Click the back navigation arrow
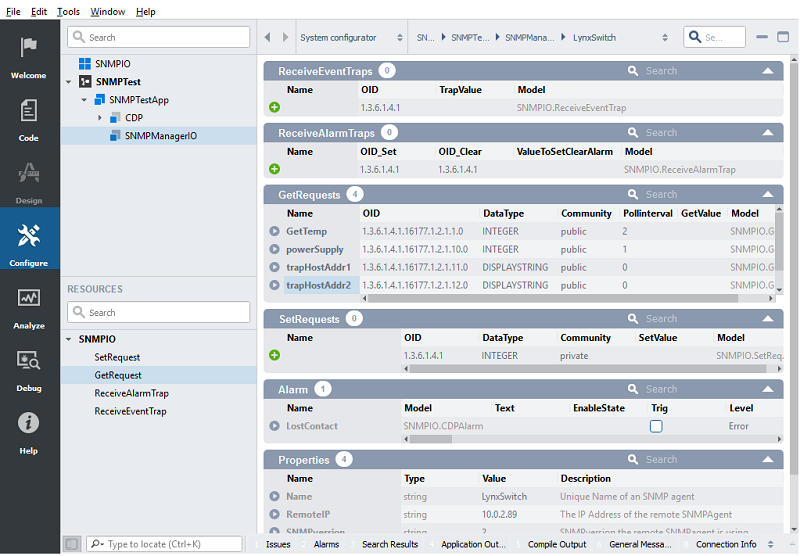This screenshot has width=800, height=556. click(x=268, y=38)
